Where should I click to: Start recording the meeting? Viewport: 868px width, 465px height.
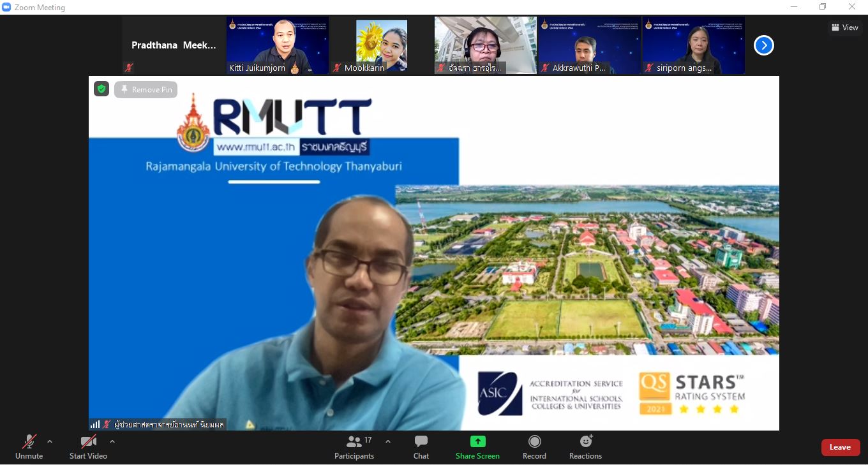(x=534, y=447)
